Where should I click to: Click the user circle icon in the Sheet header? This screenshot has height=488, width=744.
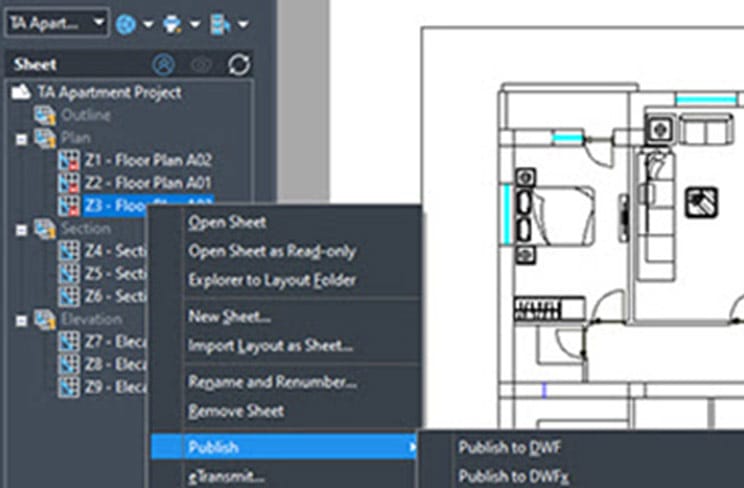point(164,65)
